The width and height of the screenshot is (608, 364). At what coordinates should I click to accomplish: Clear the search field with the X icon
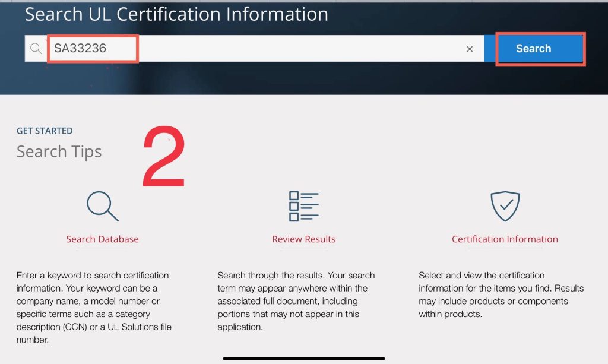click(x=470, y=49)
